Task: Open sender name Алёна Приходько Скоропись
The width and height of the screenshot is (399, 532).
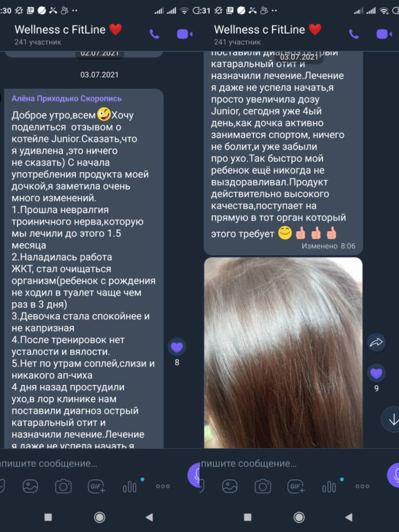Action: (66, 99)
